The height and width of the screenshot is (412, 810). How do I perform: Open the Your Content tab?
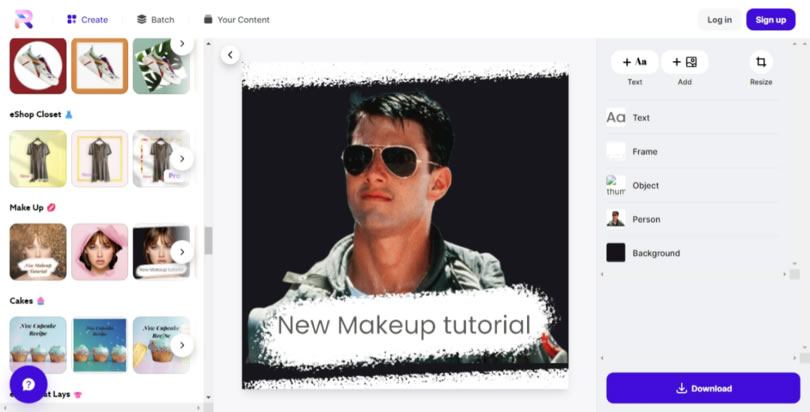(237, 20)
